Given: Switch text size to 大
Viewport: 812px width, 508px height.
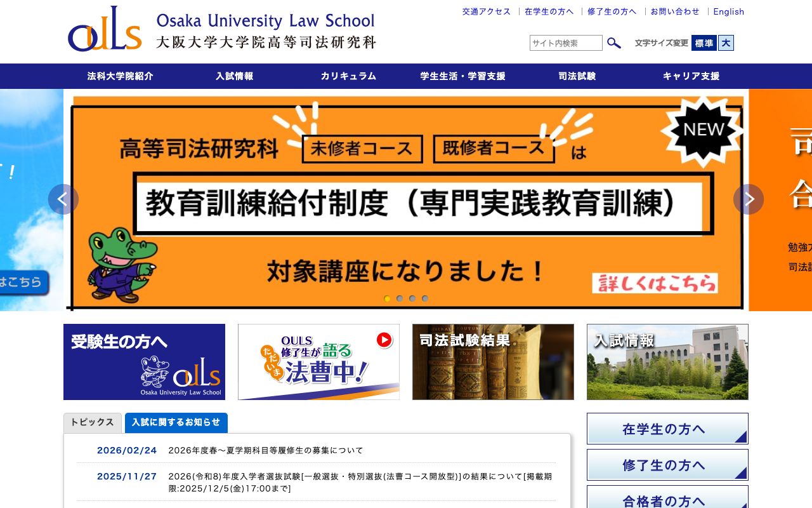Looking at the screenshot, I should tap(725, 43).
